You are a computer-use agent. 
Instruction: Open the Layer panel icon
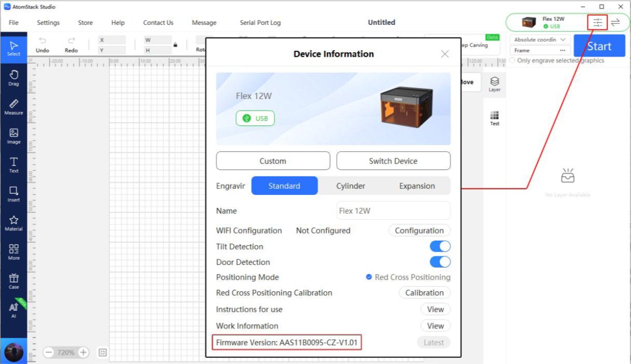coord(494,84)
